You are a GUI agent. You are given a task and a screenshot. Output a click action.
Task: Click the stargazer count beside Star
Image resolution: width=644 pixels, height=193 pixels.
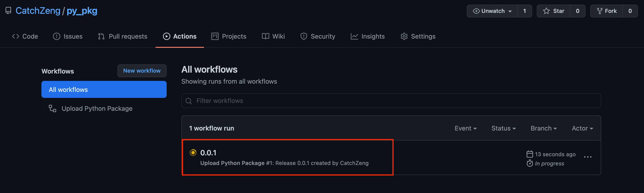click(x=577, y=11)
